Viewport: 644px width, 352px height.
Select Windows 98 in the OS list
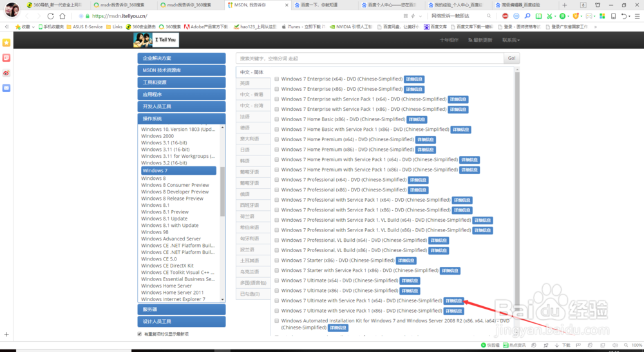(x=155, y=232)
